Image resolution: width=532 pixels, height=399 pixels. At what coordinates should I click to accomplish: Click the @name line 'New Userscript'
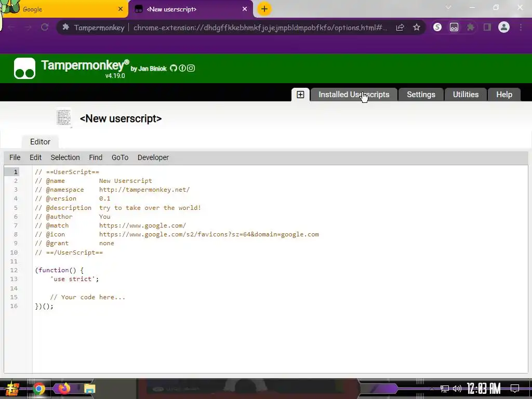click(x=126, y=181)
